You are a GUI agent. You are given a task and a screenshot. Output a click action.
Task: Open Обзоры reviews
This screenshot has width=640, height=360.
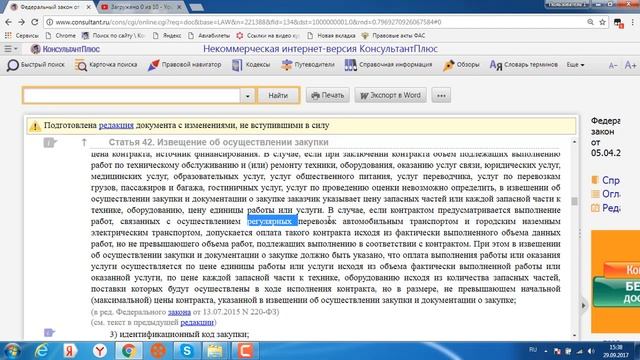pyautogui.click(x=461, y=64)
